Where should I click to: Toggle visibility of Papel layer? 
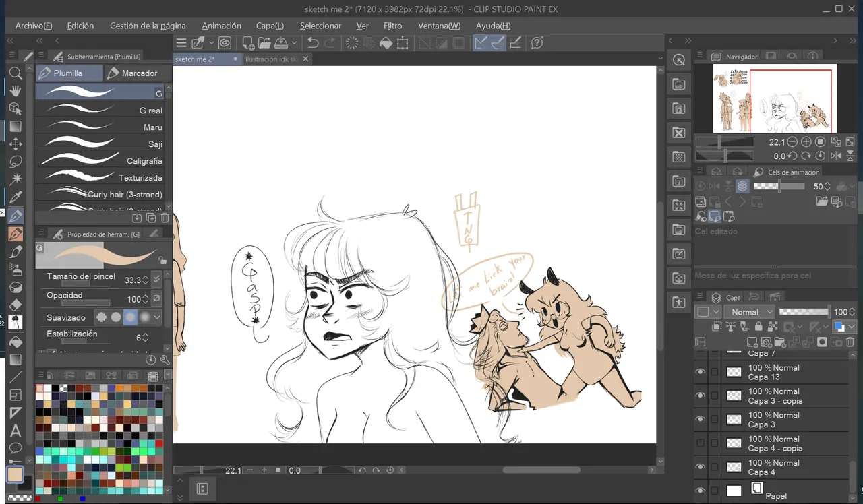point(701,491)
